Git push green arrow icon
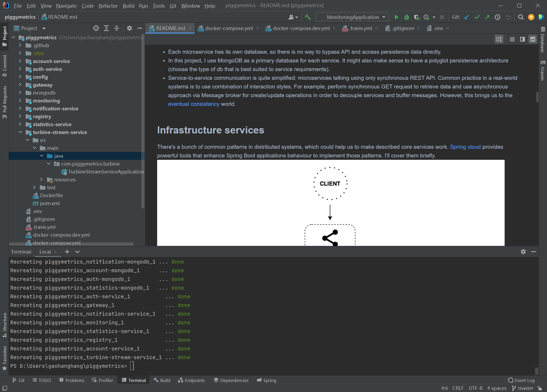This screenshot has width=547, height=392. point(487,17)
